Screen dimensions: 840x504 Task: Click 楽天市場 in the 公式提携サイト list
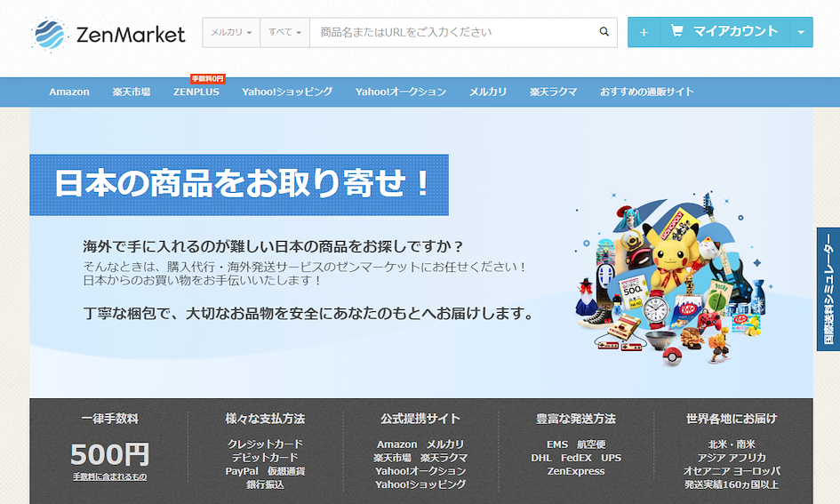click(x=393, y=458)
